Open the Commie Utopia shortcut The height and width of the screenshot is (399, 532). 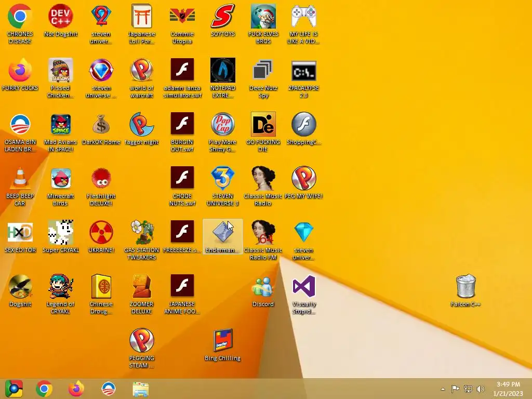click(182, 16)
